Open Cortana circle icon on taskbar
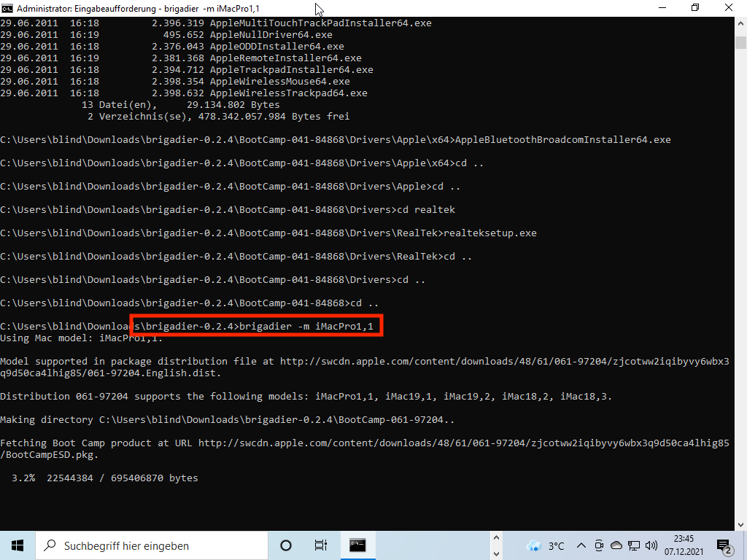The image size is (747, 560). coord(286,545)
